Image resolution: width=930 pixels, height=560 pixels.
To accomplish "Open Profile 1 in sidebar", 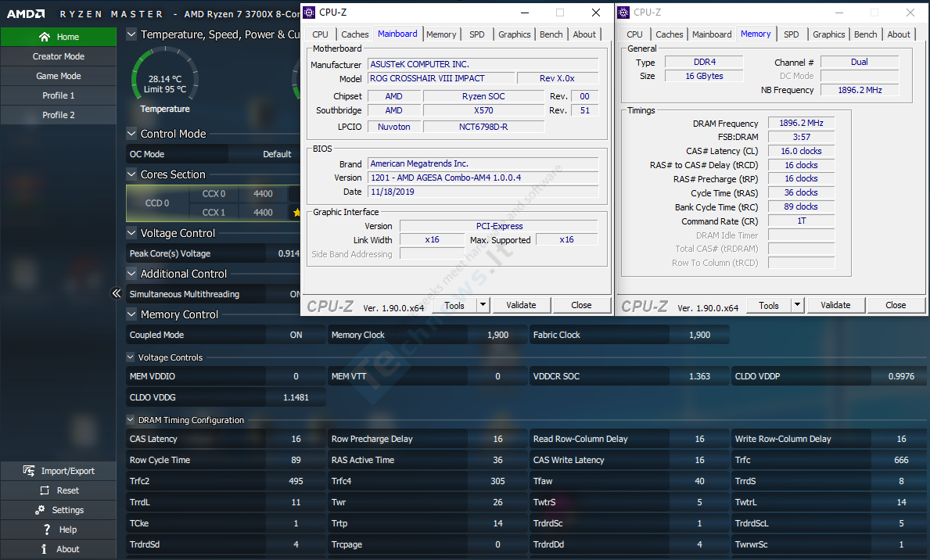I will (59, 95).
